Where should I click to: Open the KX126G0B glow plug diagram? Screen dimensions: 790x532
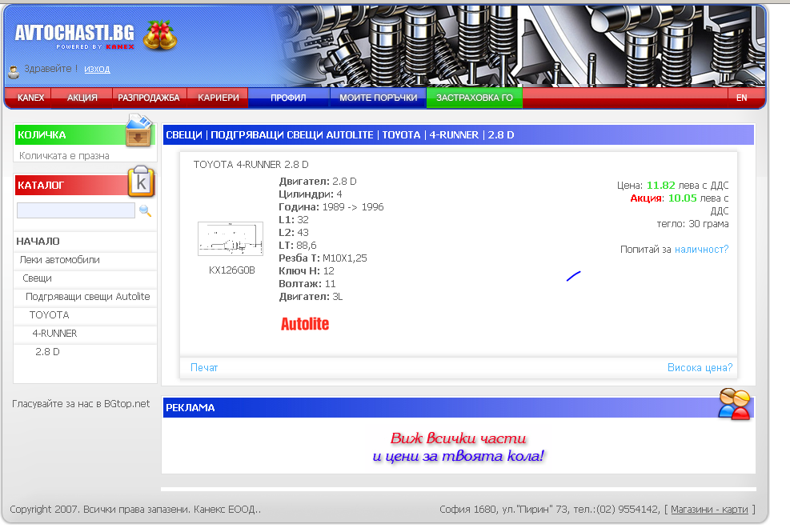231,238
